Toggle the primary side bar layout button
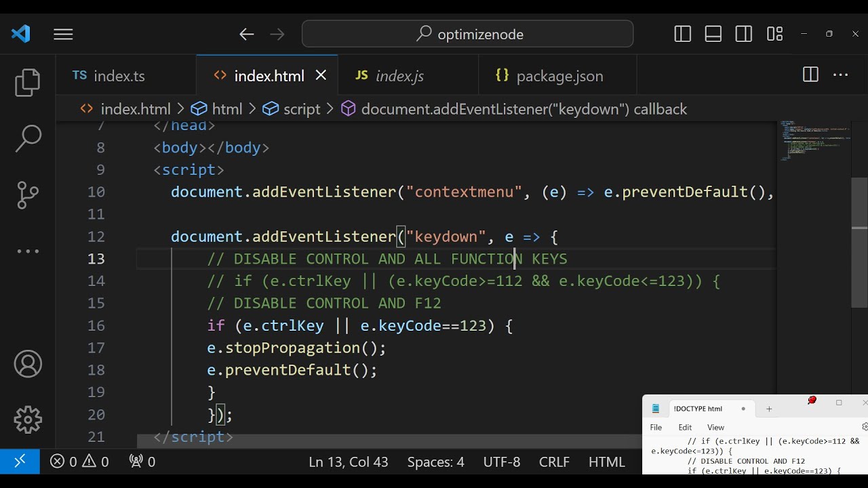Screen dimensions: 868x488 point(683,34)
